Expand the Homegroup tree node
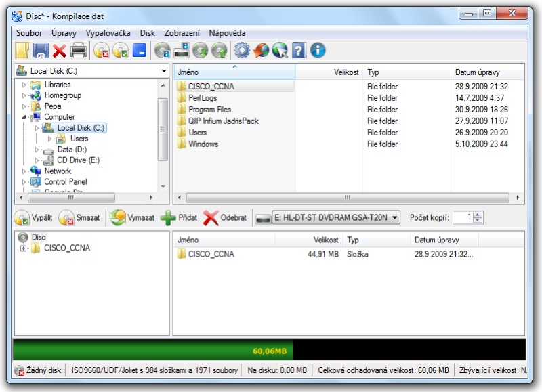 [x=24, y=95]
